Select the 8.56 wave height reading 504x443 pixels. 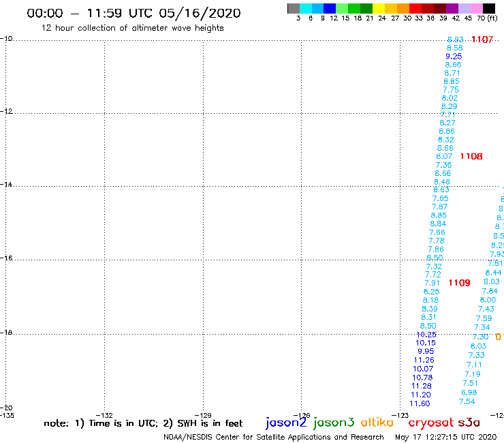click(x=455, y=48)
